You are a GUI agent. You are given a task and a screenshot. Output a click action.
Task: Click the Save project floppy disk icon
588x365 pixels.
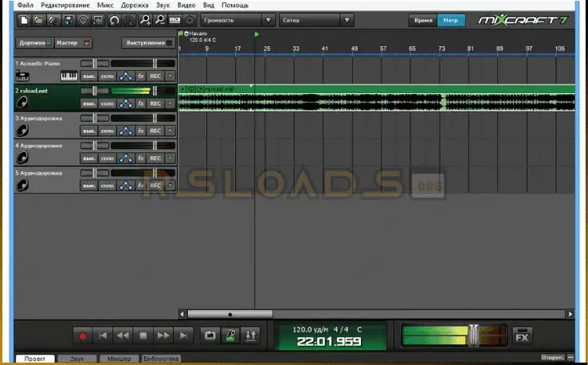(68, 19)
